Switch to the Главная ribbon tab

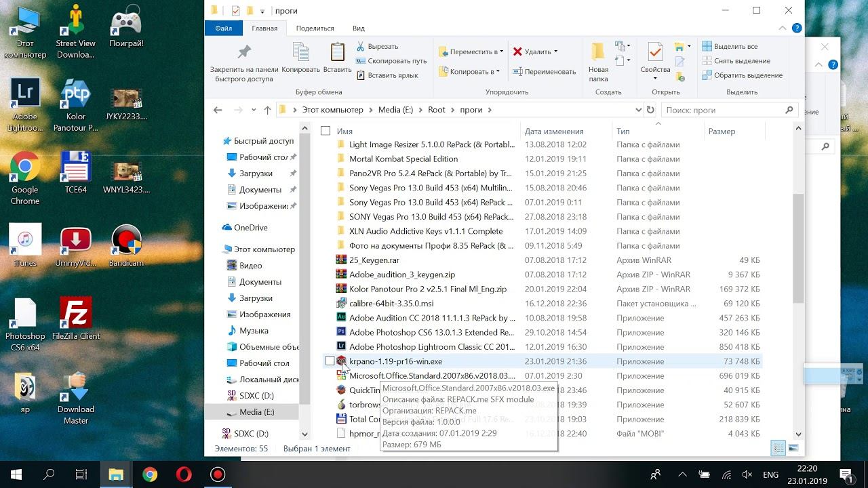[x=264, y=28]
